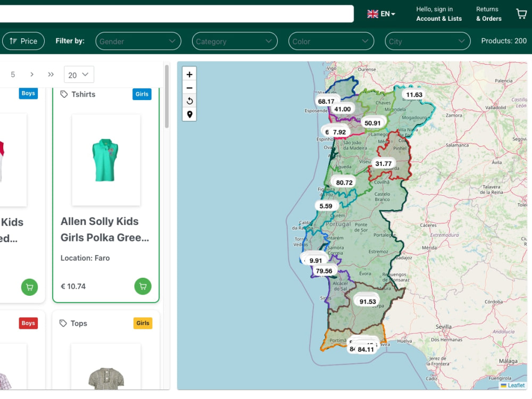Add Allen Solly Girls Polka shirt to cart
This screenshot has height=399, width=532.
pyautogui.click(x=143, y=286)
